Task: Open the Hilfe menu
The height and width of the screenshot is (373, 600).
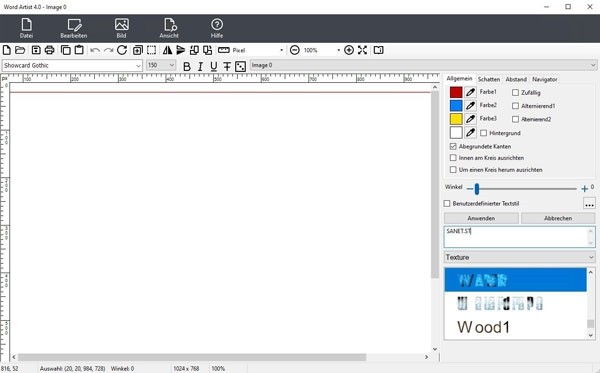Action: point(217,28)
